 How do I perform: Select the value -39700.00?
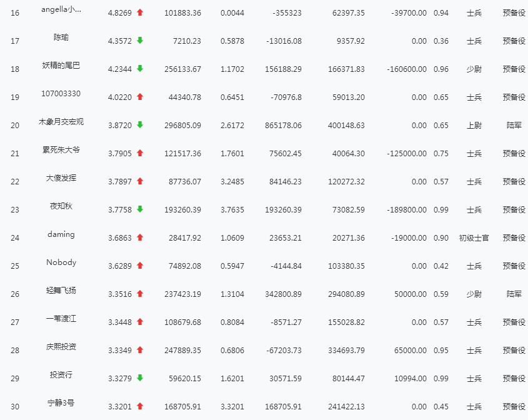click(x=409, y=13)
